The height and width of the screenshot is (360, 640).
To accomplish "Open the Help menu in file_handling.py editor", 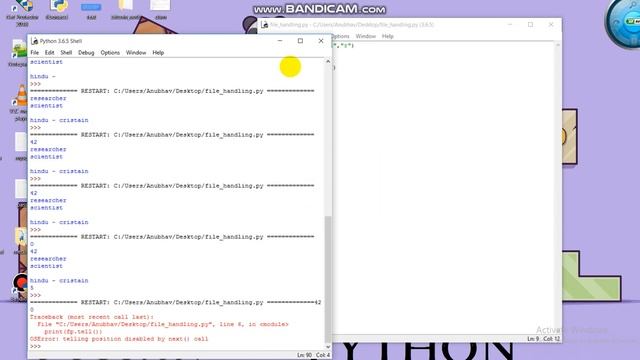I will 387,36.
